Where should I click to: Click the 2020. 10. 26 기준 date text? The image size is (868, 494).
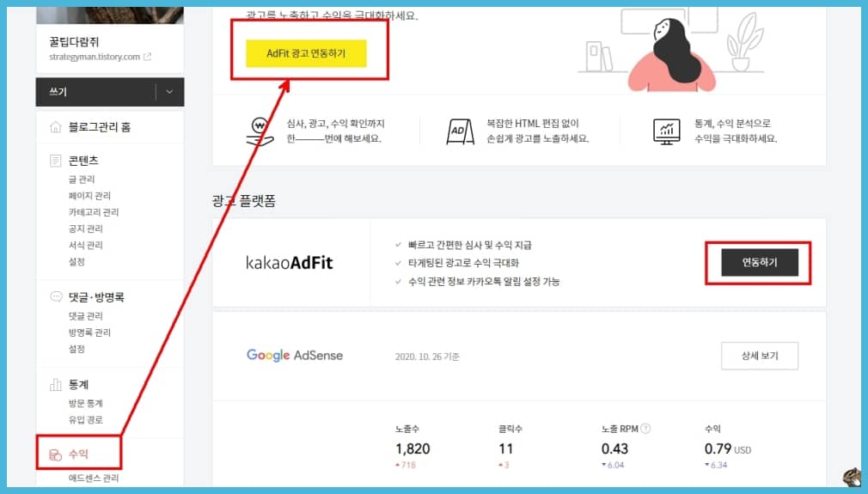(427, 357)
